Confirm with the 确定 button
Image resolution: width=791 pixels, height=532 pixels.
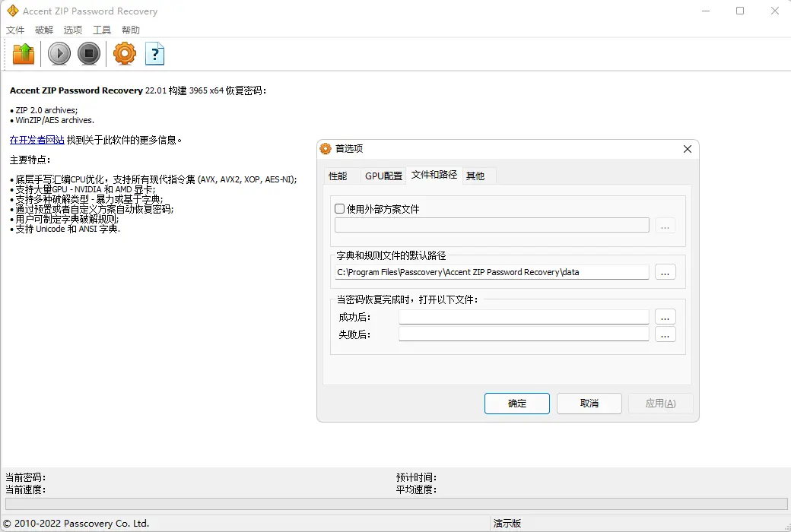517,404
